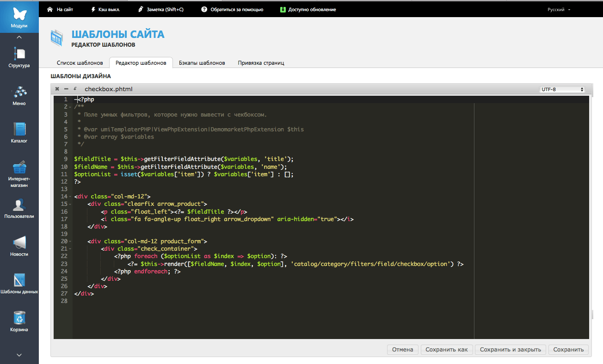Click Сохранить и закрыть button
Viewport: 603px width, 364px height.
511,350
